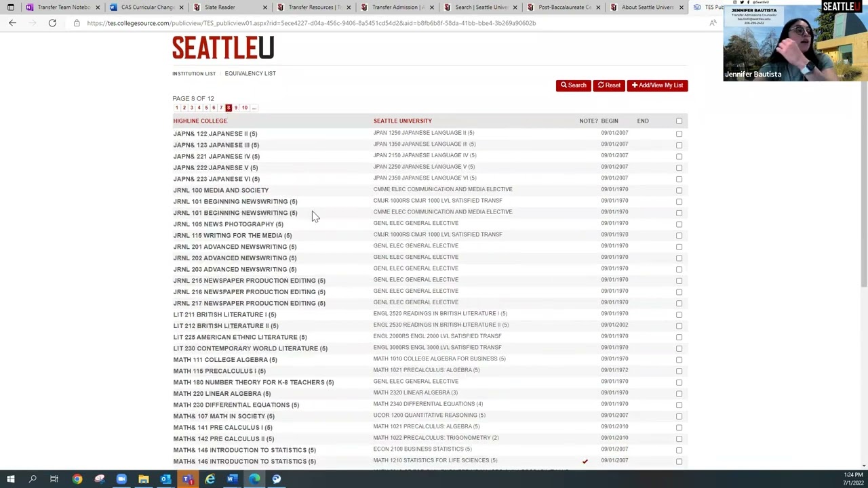Check the box for JRNL 105 News Photography
Image resolution: width=868 pixels, height=488 pixels.
pyautogui.click(x=679, y=224)
